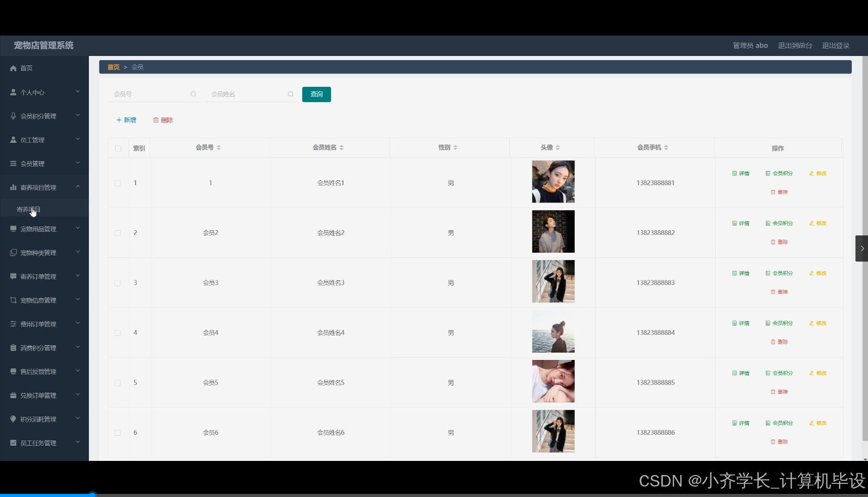Check the row checkbox for 会员5
Viewport: 868px width, 497px height.
click(118, 383)
